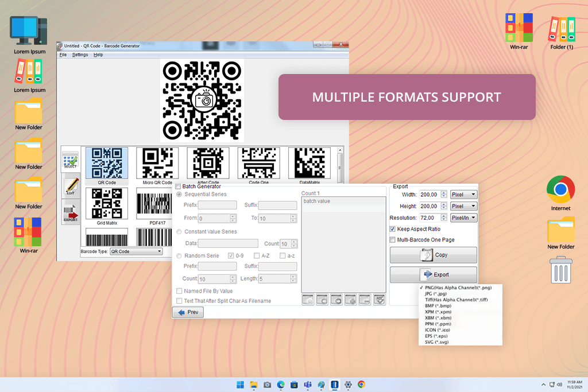Click the Resolution value stepper
588x392 pixels.
pos(444,218)
